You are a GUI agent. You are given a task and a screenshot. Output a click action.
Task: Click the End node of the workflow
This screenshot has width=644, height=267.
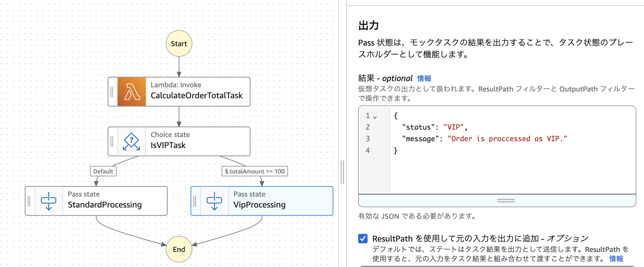point(179,250)
